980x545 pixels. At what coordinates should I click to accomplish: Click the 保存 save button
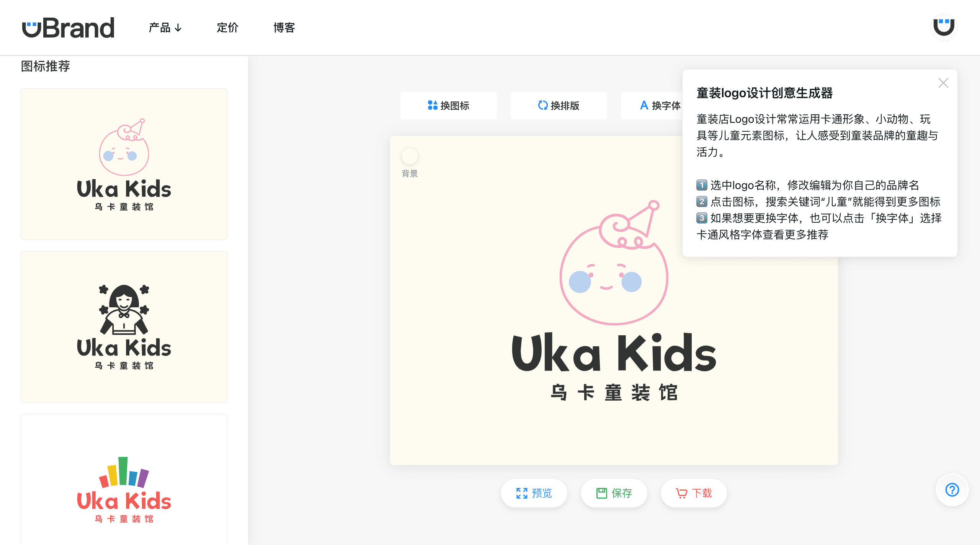pyautogui.click(x=614, y=493)
